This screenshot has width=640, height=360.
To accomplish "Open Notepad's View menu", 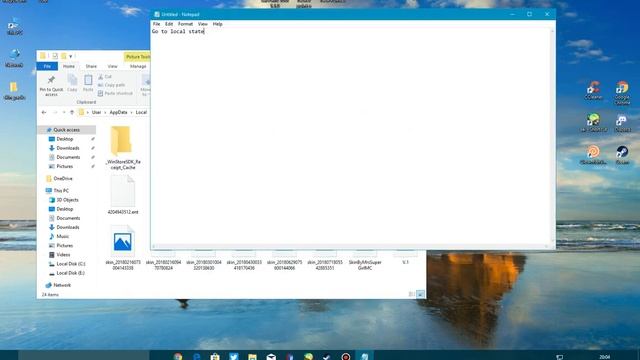I will pyautogui.click(x=202, y=24).
